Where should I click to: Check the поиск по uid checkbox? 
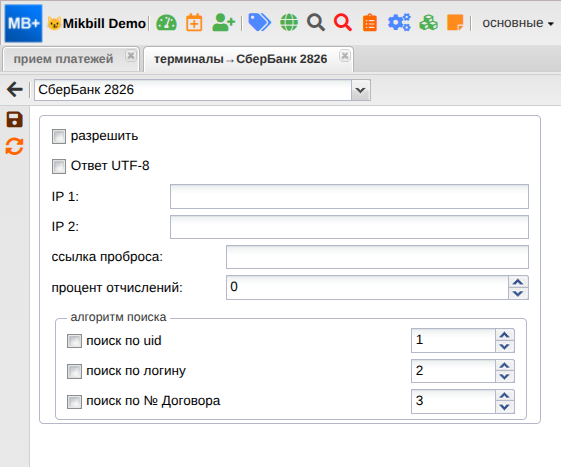point(74,341)
